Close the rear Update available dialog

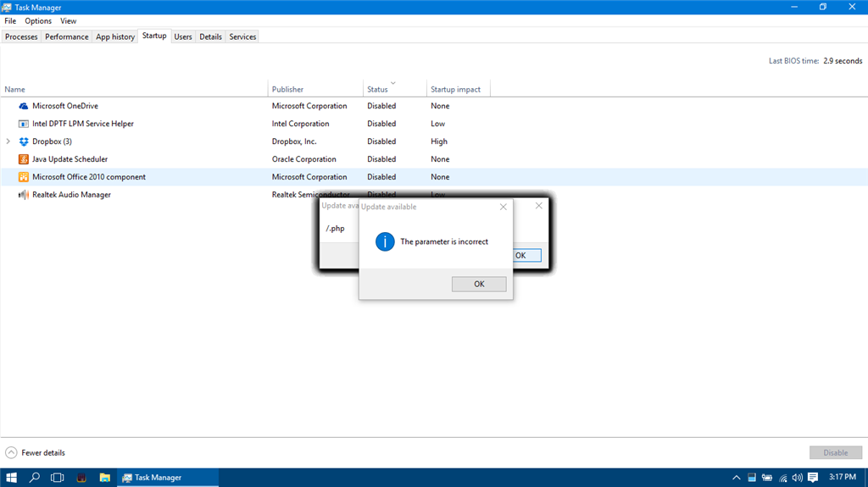point(538,205)
